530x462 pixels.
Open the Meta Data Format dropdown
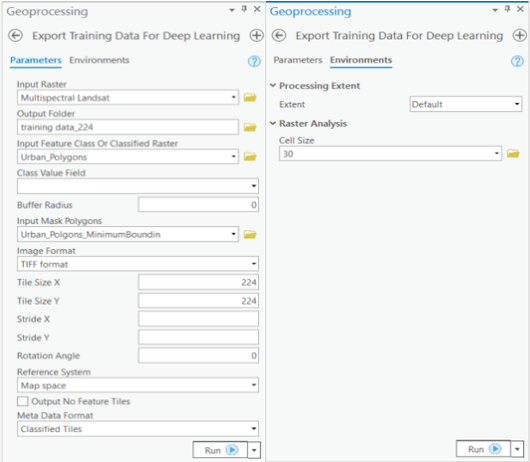(138, 429)
